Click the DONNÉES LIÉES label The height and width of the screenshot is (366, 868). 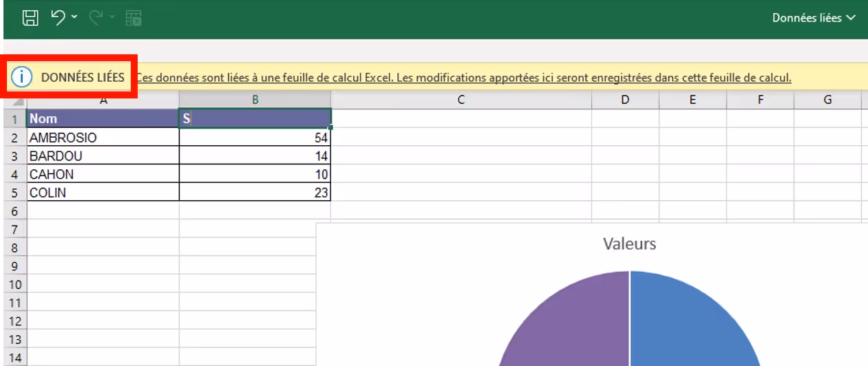click(83, 78)
